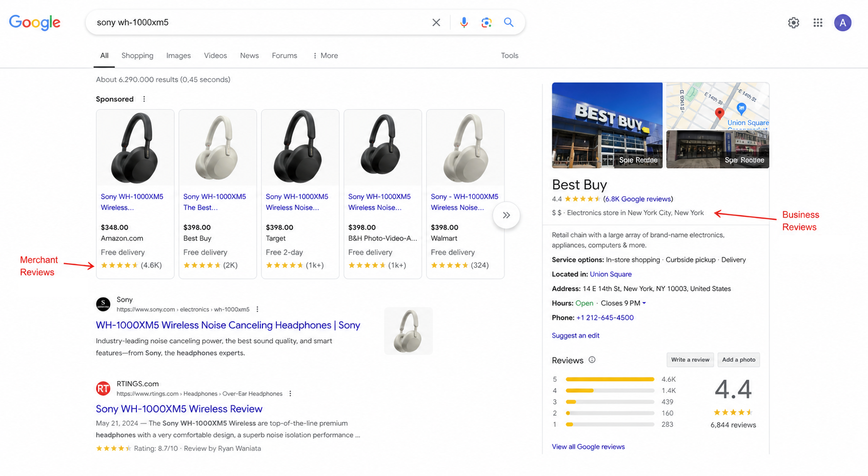Image resolution: width=868 pixels, height=476 pixels.
Task: Click Target Free 2-day delivery text
Action: 285,252
